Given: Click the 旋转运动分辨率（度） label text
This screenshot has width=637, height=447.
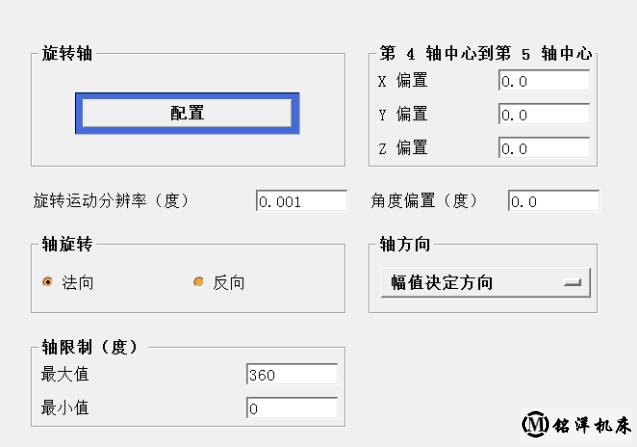Looking at the screenshot, I should pyautogui.click(x=110, y=201).
